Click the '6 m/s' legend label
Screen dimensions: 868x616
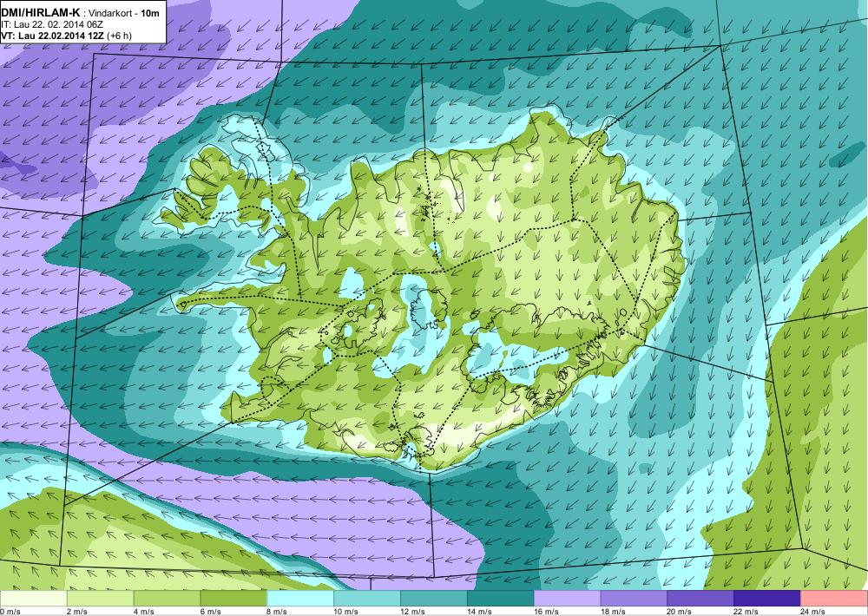(210, 612)
